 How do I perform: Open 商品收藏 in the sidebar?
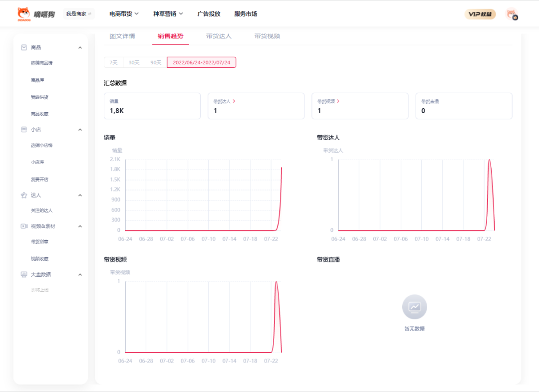click(x=39, y=114)
